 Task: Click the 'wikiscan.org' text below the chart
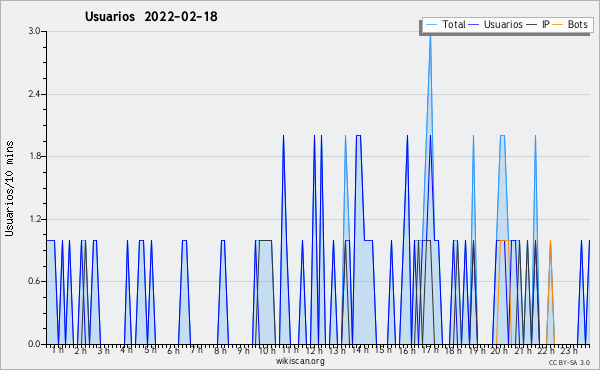coord(300,361)
